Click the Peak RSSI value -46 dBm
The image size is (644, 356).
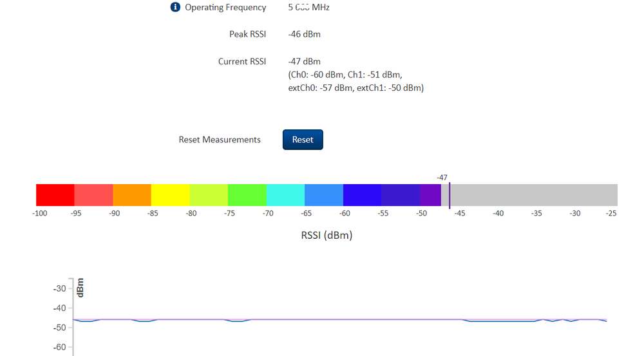(x=304, y=34)
